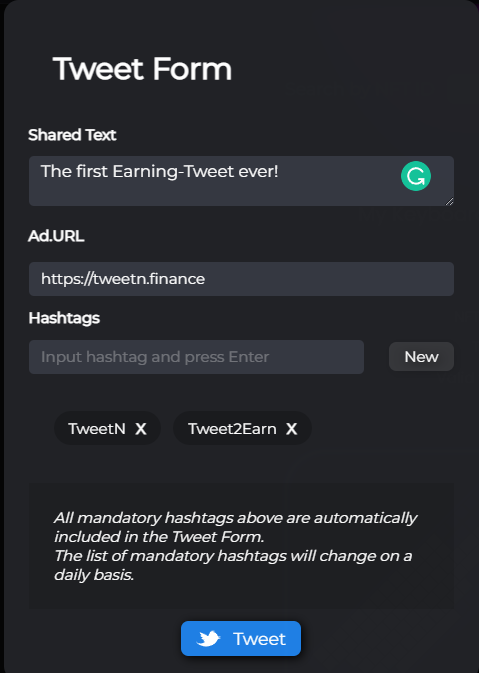Focus the Ad.URL field containing https://tweetn.finance
The height and width of the screenshot is (673, 479).
(241, 279)
